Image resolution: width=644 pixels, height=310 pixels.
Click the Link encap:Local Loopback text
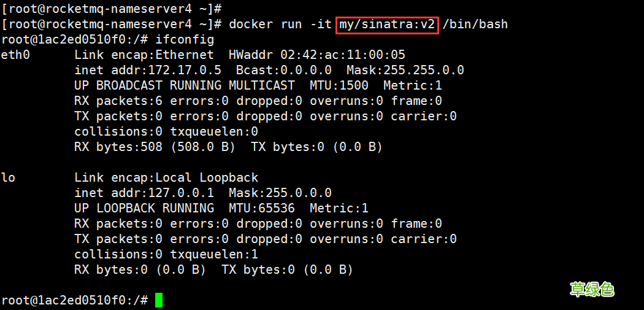[x=166, y=178]
